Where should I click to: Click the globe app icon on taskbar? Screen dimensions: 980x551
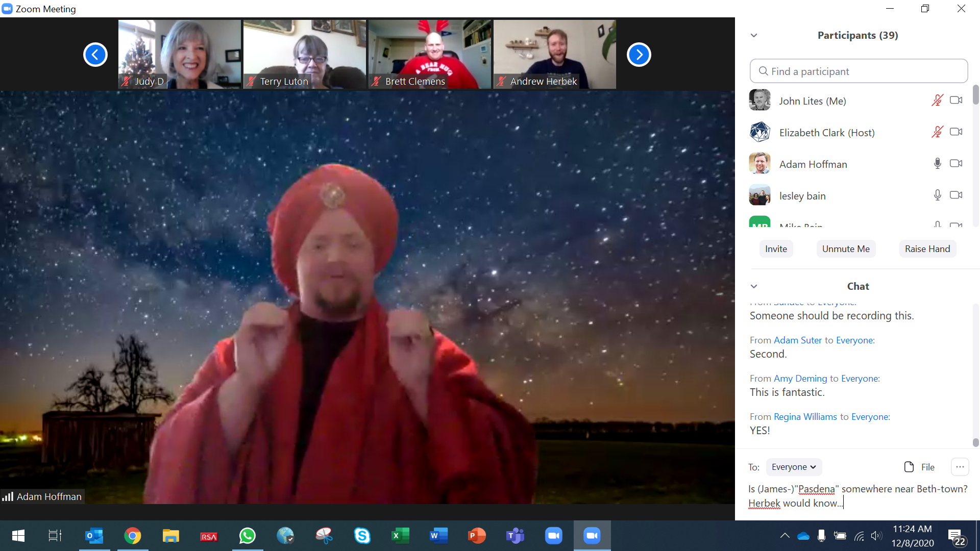point(286,536)
